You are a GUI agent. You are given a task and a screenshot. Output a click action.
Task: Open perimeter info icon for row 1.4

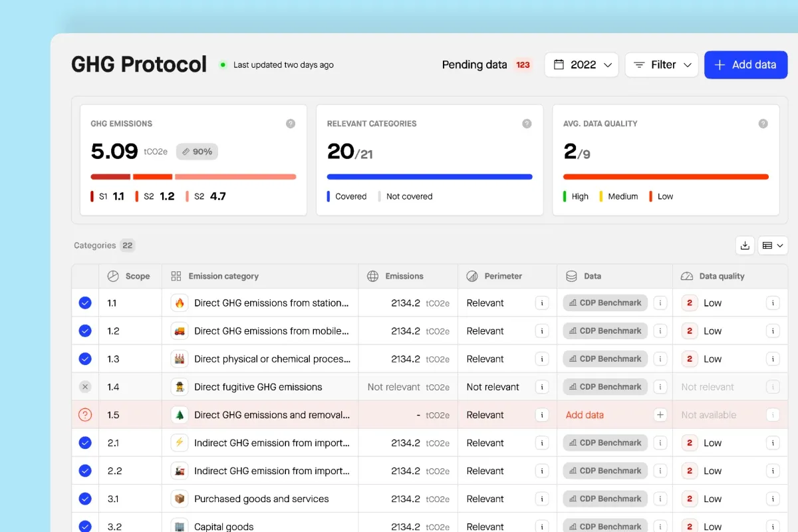(x=542, y=387)
